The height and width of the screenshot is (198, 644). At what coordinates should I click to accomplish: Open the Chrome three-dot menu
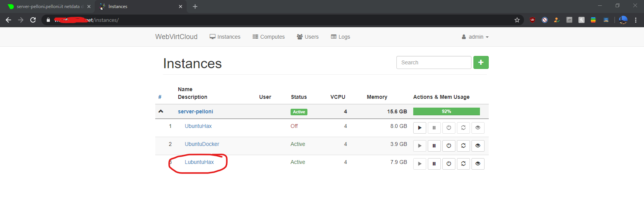coord(636,20)
